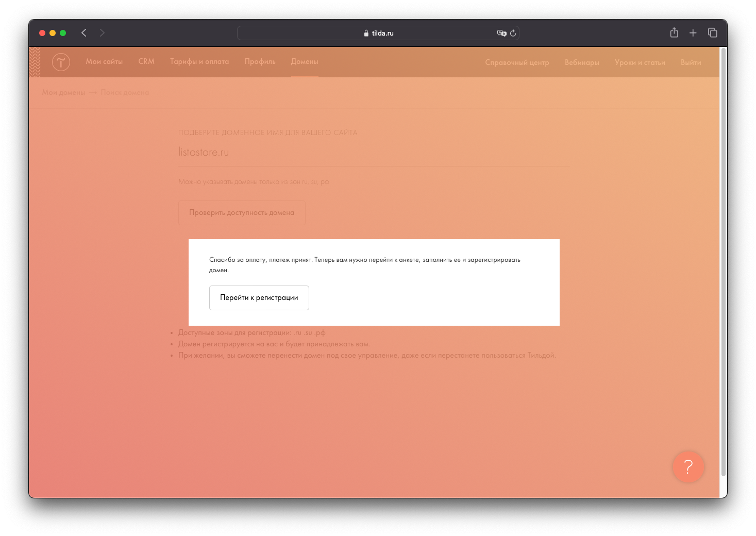Open Уроки и статьи link
Screen dimensions: 756x536
(640, 62)
